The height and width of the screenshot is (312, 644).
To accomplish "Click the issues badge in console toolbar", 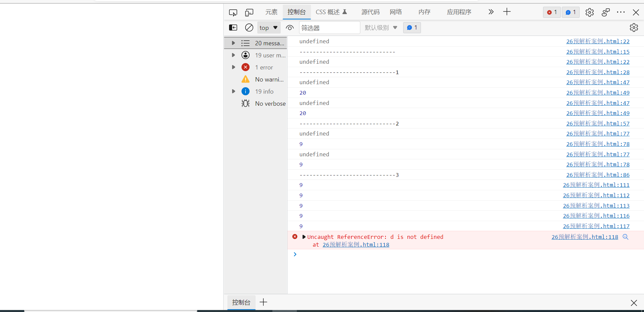I will point(412,28).
